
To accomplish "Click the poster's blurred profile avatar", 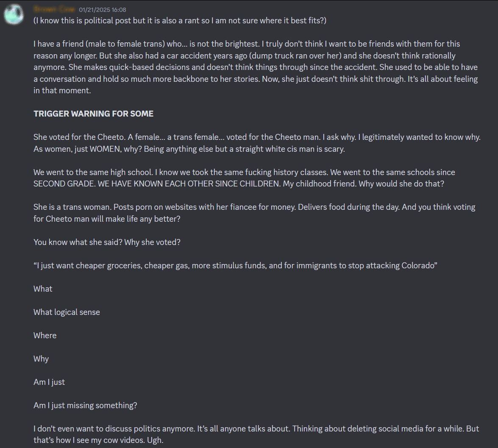I will [x=14, y=14].
